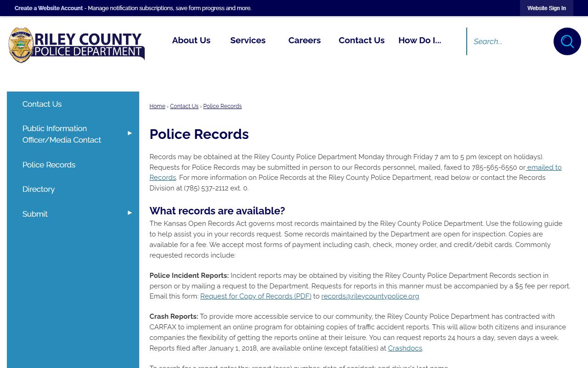Select the Submit sidebar item
Image resolution: width=588 pixels, height=368 pixels.
click(73, 214)
